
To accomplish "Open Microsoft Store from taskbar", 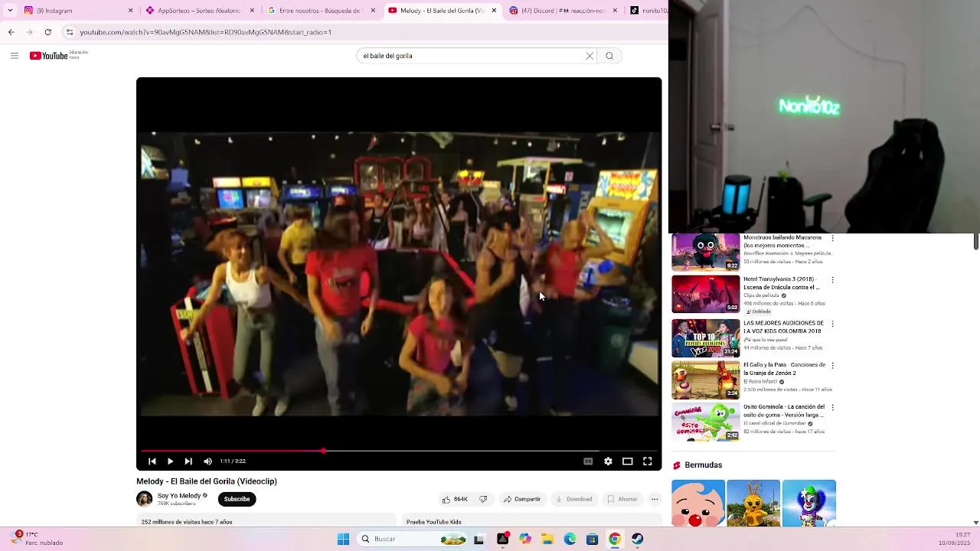I will (x=592, y=539).
